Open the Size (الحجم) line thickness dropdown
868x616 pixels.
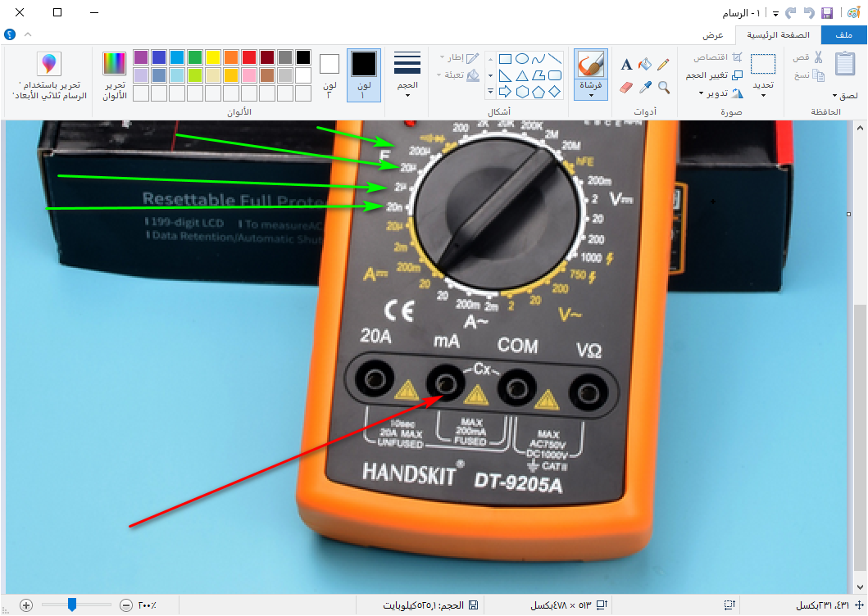[407, 75]
